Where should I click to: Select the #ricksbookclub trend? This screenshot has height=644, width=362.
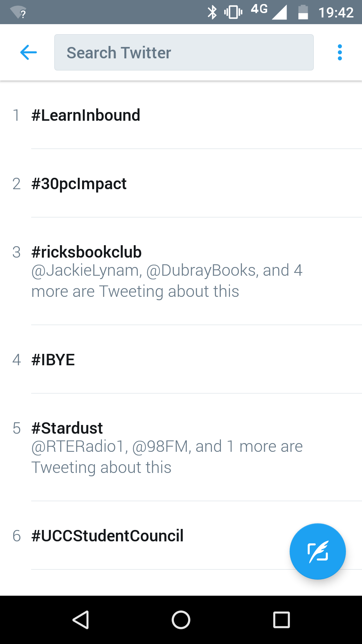(181, 271)
